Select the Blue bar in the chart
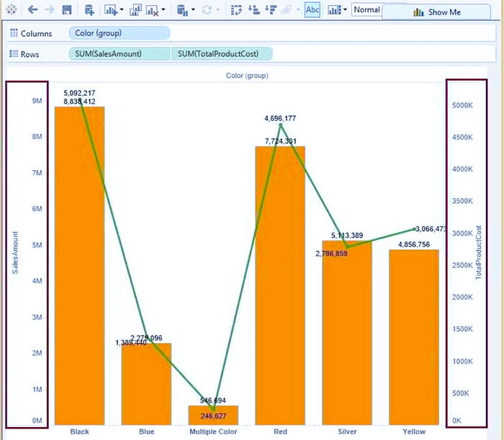 pyautogui.click(x=146, y=384)
